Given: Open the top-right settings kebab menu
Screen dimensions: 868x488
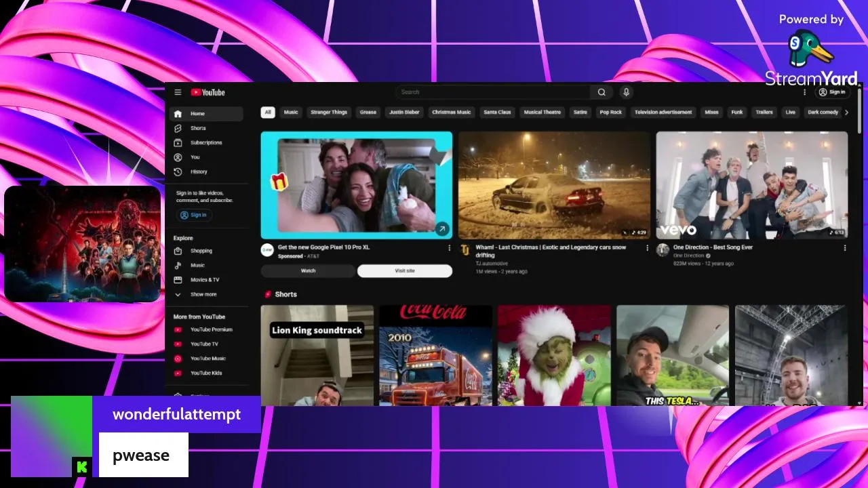Looking at the screenshot, I should [805, 92].
